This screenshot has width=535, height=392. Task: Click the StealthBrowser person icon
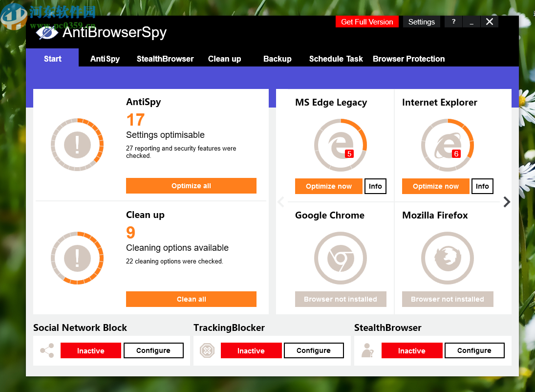367,350
